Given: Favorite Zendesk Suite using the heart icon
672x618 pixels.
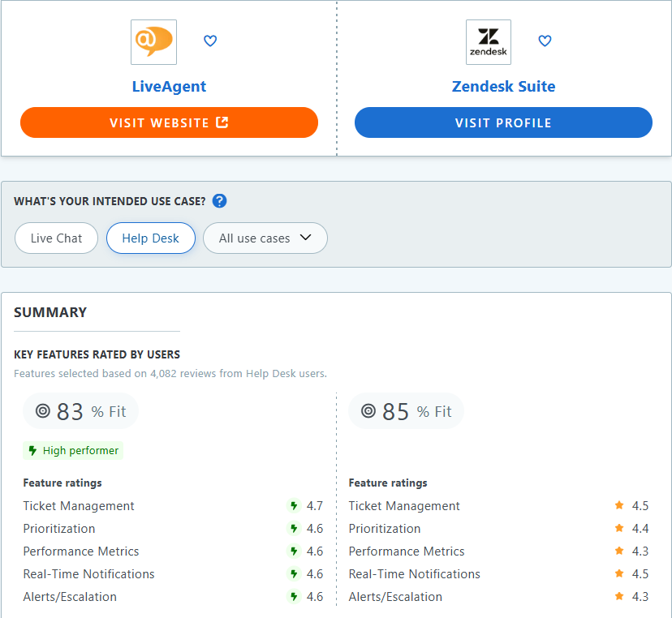Looking at the screenshot, I should point(545,41).
